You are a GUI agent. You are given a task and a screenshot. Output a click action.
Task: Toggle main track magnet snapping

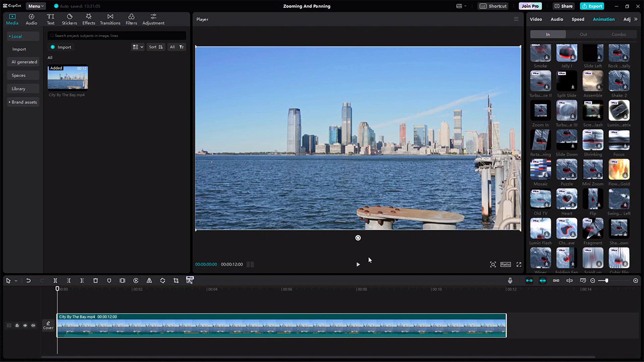pyautogui.click(x=529, y=281)
